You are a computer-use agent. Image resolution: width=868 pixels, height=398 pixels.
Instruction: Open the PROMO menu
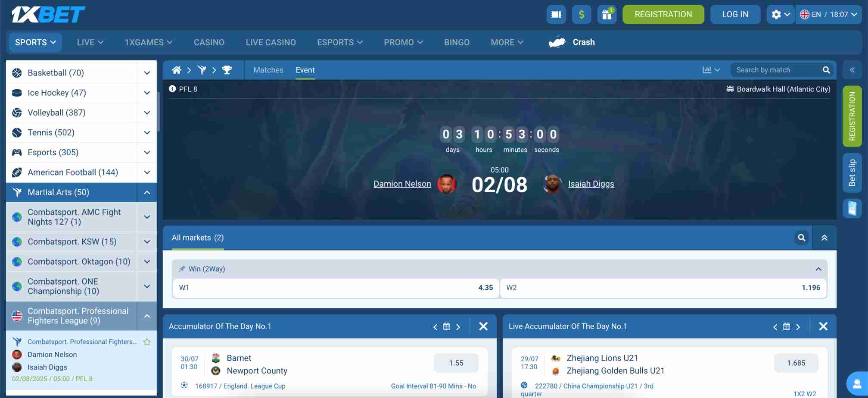pyautogui.click(x=403, y=42)
